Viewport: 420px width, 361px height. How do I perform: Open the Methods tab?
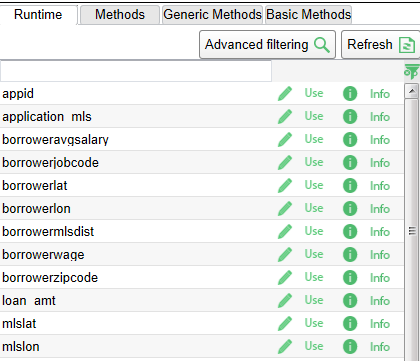coord(120,15)
